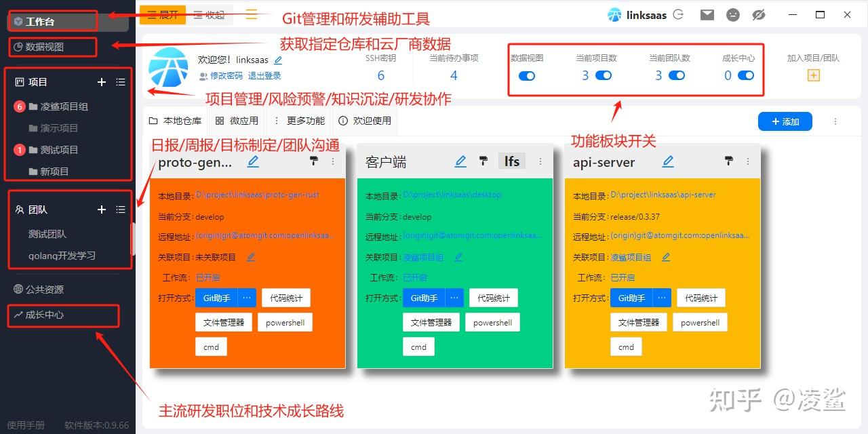Enable the 成长中心 toggle
This screenshot has height=434, width=868.
tap(745, 77)
